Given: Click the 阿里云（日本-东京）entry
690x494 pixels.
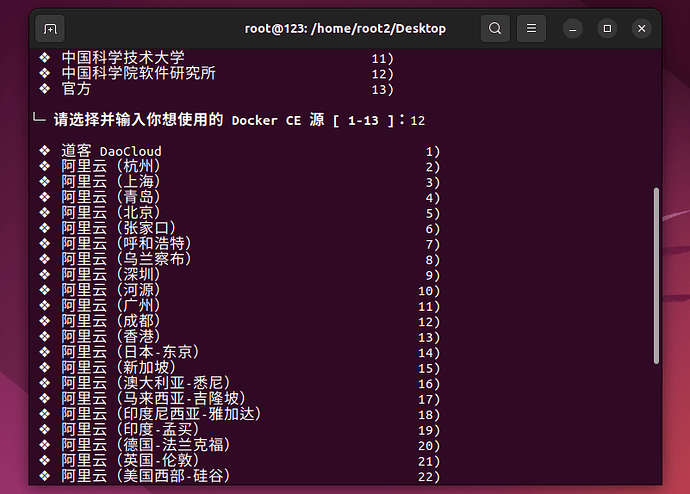Looking at the screenshot, I should pos(131,352).
